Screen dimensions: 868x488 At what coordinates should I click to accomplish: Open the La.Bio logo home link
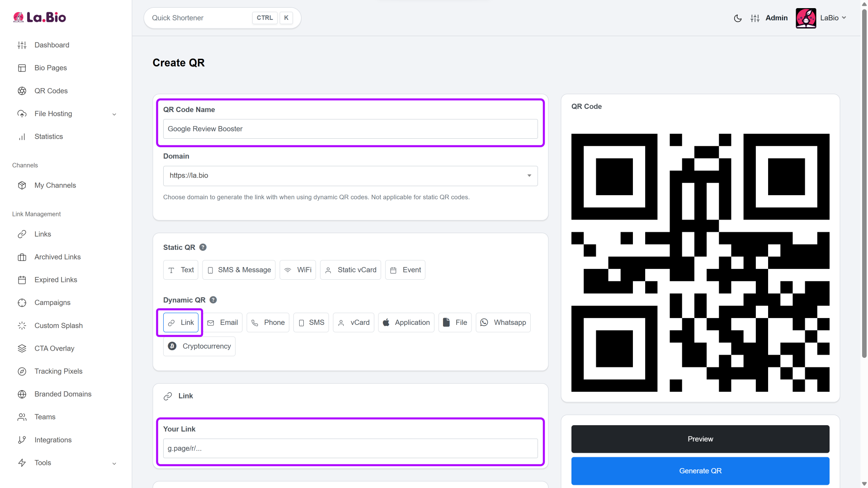39,17
